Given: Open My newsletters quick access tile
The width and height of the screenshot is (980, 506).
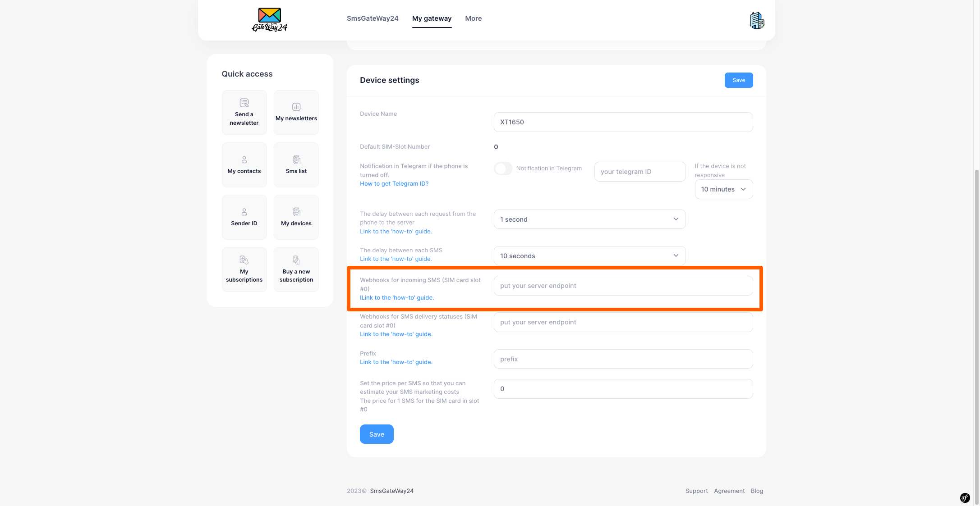Looking at the screenshot, I should click(296, 113).
